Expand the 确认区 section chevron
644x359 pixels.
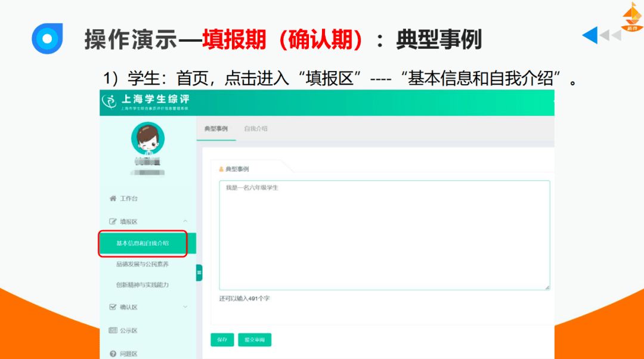[185, 307]
